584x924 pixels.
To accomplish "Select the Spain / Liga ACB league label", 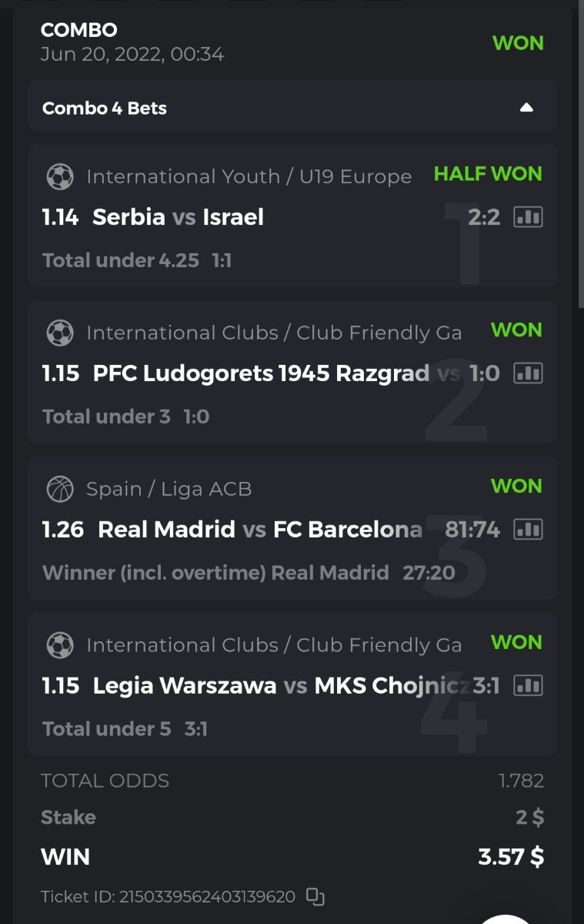I will (x=169, y=489).
